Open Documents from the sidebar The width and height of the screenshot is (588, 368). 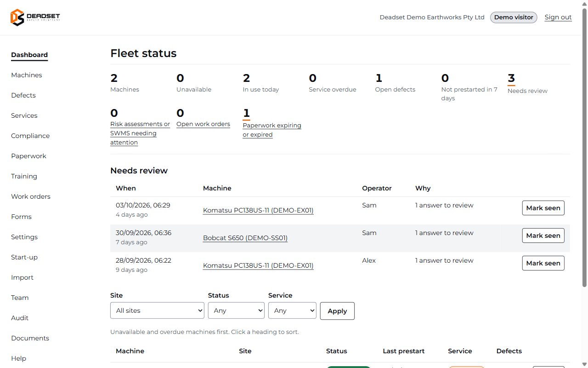point(30,338)
